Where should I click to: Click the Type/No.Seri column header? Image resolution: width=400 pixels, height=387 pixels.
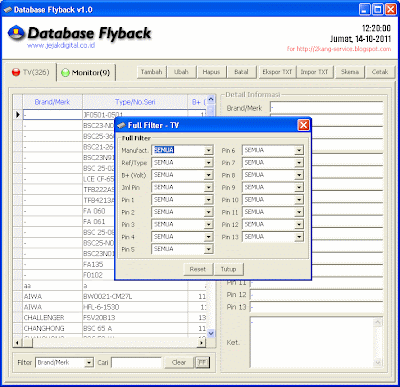(135, 102)
